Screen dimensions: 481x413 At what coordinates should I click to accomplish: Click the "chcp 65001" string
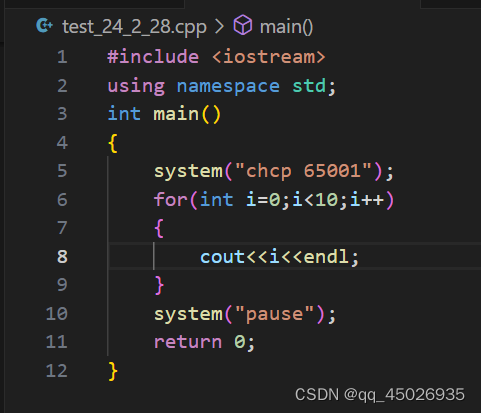pyautogui.click(x=304, y=171)
